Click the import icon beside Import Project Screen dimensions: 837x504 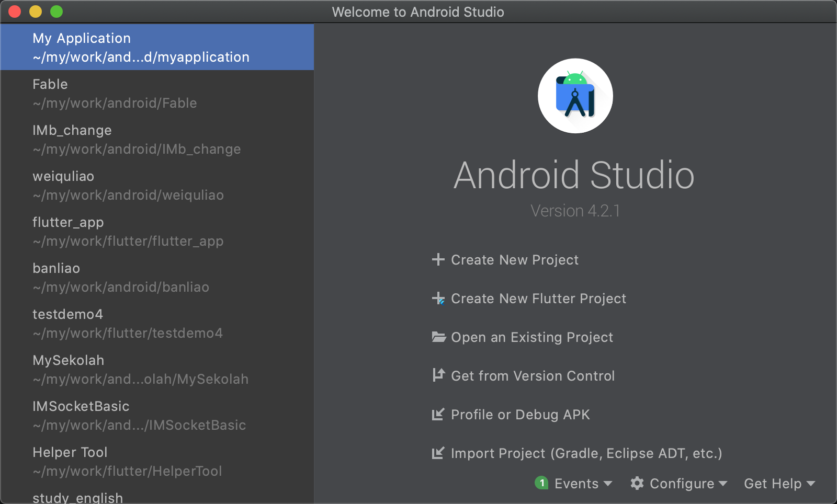tap(438, 453)
